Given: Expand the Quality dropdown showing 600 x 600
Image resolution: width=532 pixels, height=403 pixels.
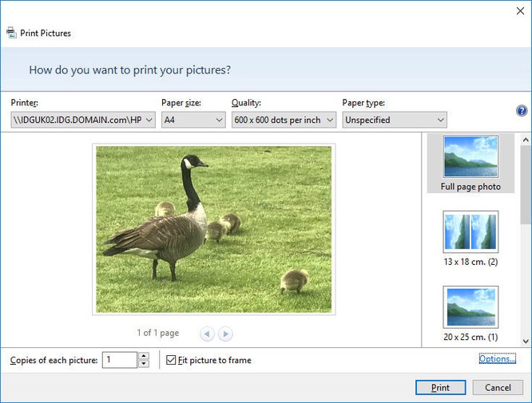Looking at the screenshot, I should [284, 120].
